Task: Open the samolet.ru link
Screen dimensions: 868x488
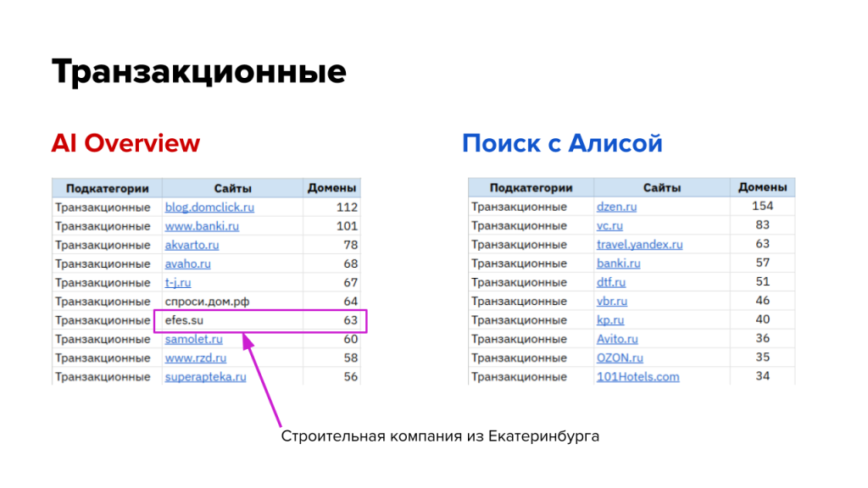Action: click(193, 339)
